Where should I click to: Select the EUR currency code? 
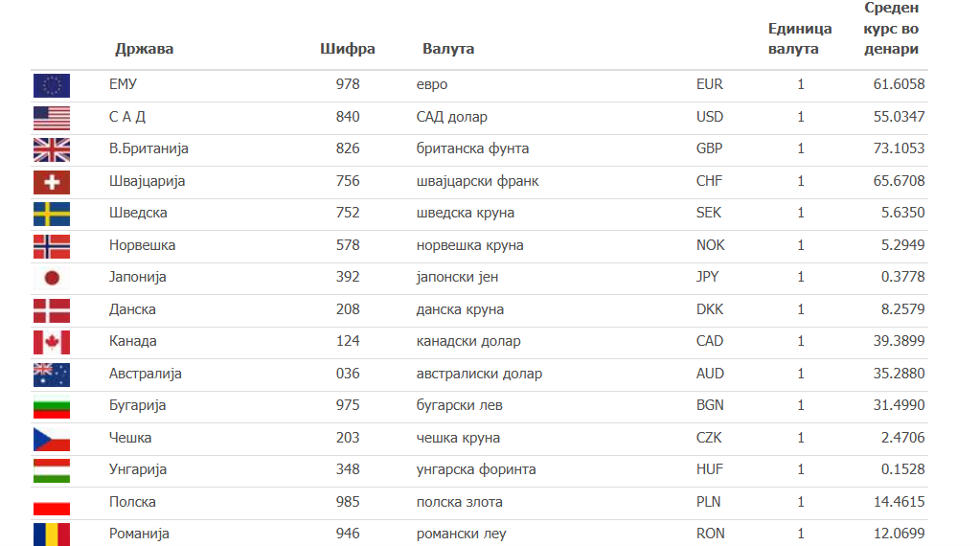(x=710, y=84)
